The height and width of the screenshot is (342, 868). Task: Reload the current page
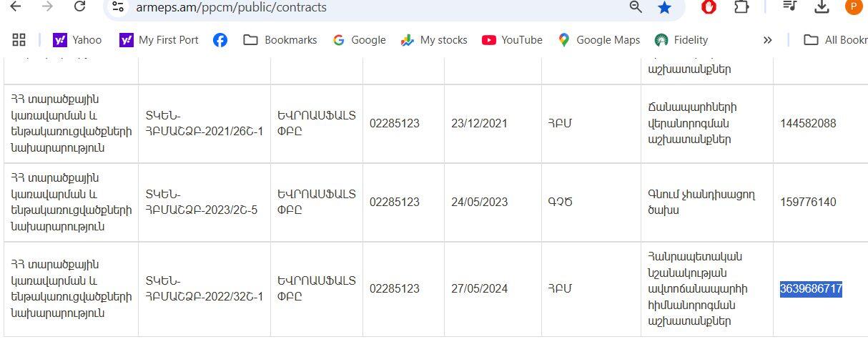(x=80, y=6)
